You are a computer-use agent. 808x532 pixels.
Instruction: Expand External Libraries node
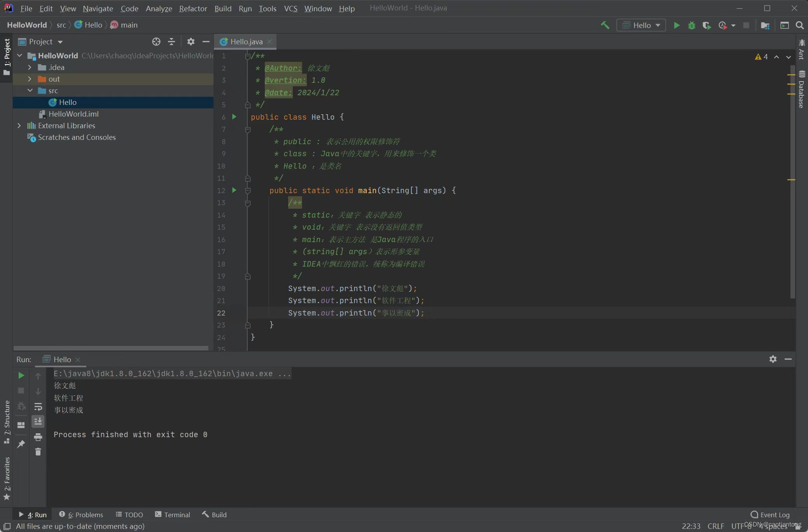pos(19,126)
